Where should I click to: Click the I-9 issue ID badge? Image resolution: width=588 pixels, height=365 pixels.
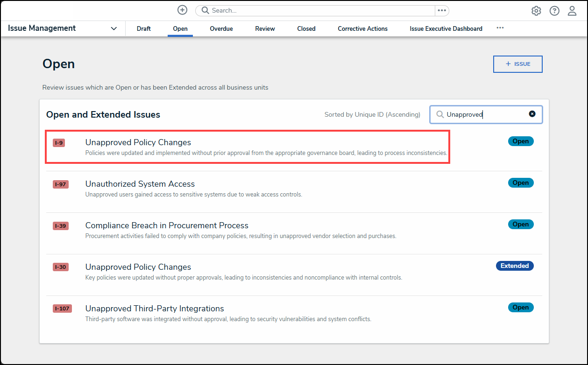(59, 143)
